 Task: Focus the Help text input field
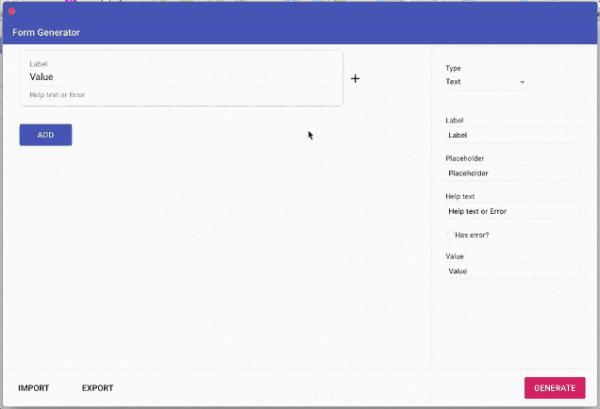click(x=513, y=211)
